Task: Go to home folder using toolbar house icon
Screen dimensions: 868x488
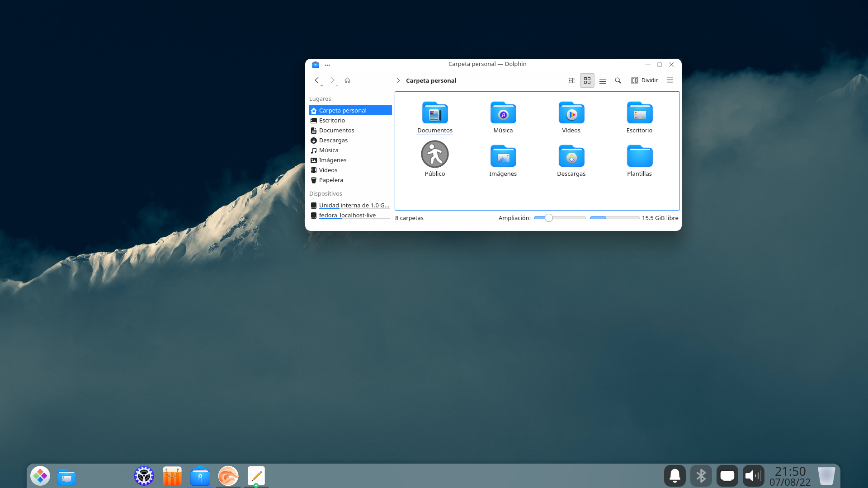Action: point(347,80)
